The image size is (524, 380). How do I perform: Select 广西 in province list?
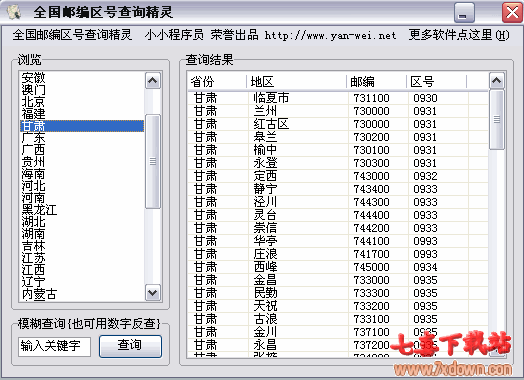(x=82, y=150)
